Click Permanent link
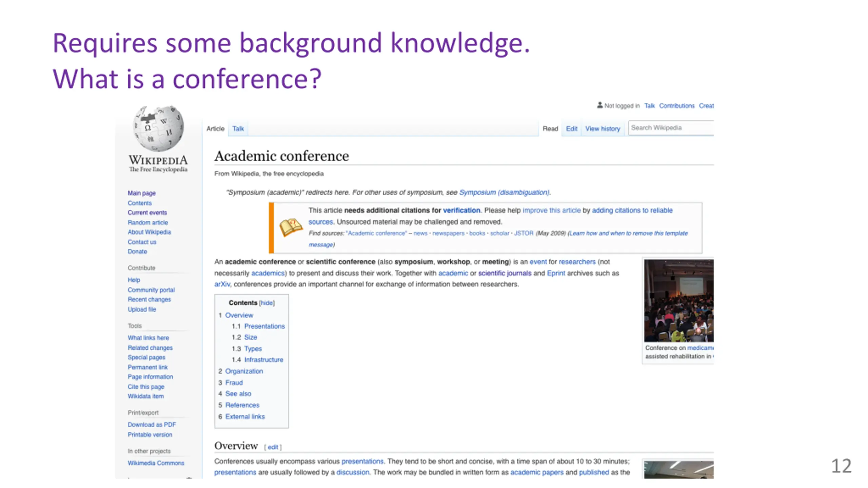Viewport: 868px width, 488px height. (x=147, y=367)
